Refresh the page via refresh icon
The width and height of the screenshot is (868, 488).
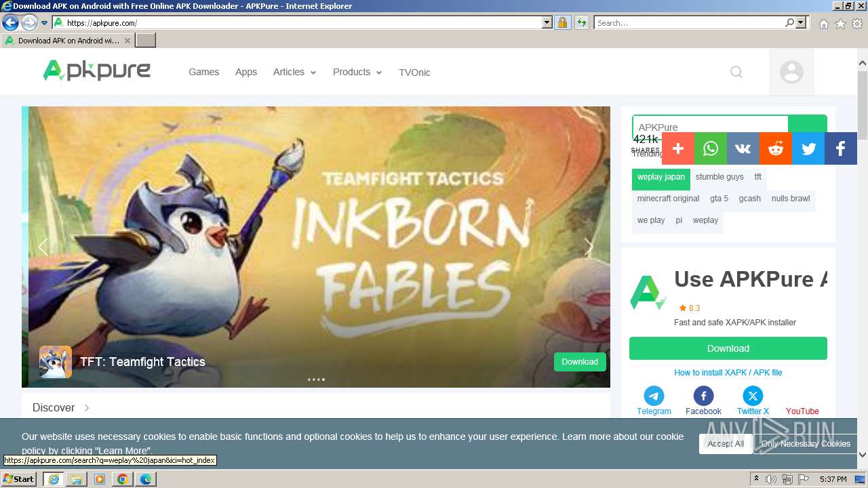click(581, 22)
